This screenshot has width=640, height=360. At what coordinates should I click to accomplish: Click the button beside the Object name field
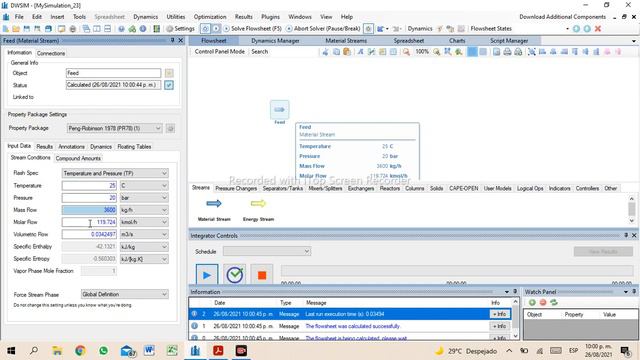pyautogui.click(x=169, y=73)
